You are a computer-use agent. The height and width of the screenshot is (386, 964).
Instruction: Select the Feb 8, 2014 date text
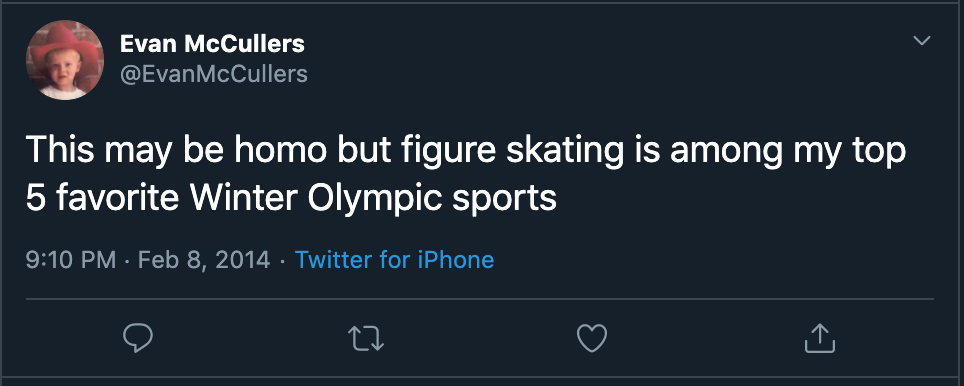coord(204,260)
